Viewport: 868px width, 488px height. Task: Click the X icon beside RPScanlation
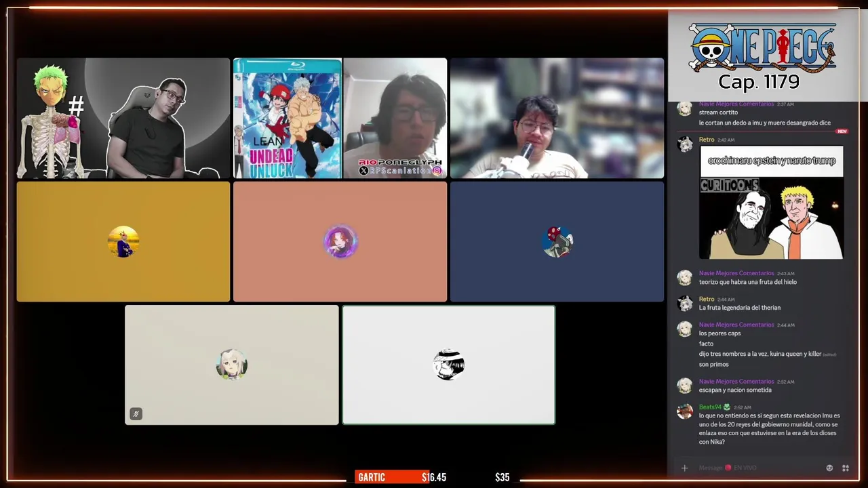click(363, 171)
